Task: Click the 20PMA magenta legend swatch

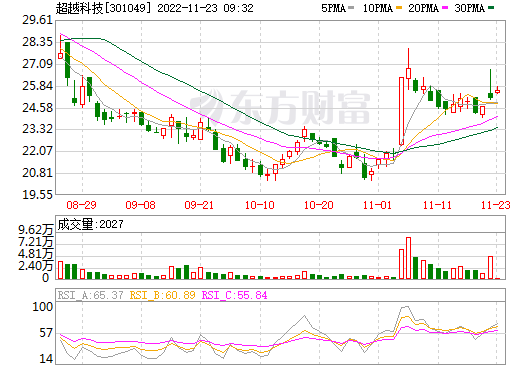Action: [445, 8]
